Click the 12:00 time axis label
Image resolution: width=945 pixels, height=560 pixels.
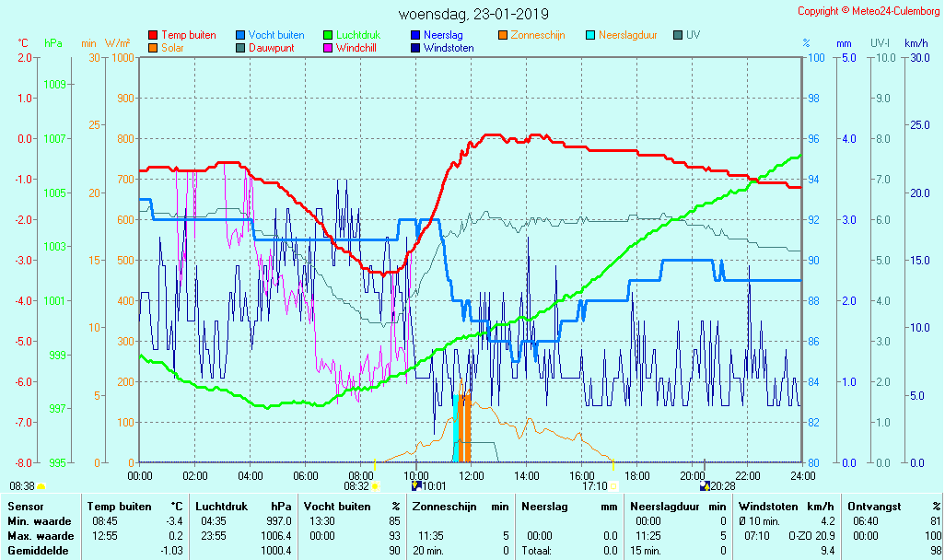coord(472,475)
